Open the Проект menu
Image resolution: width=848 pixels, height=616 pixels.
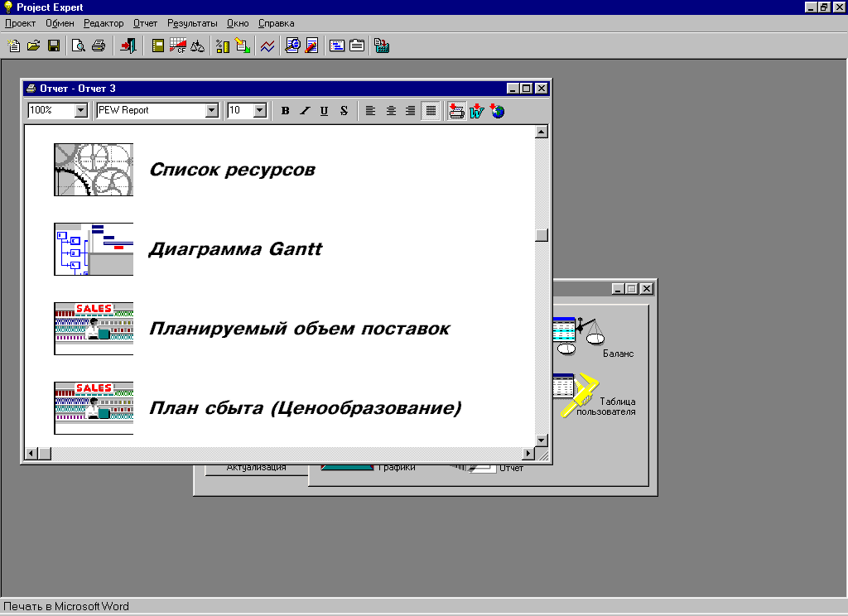point(20,23)
